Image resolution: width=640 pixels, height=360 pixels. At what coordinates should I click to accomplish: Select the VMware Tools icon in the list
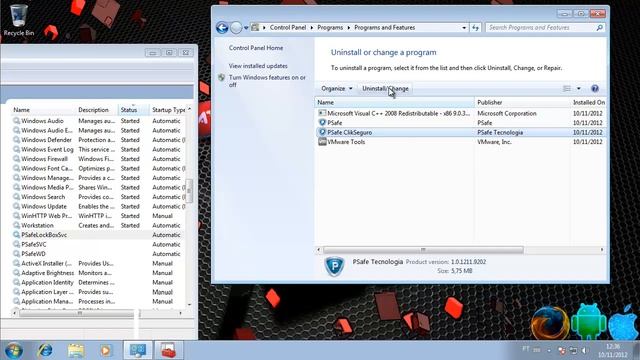[x=322, y=142]
